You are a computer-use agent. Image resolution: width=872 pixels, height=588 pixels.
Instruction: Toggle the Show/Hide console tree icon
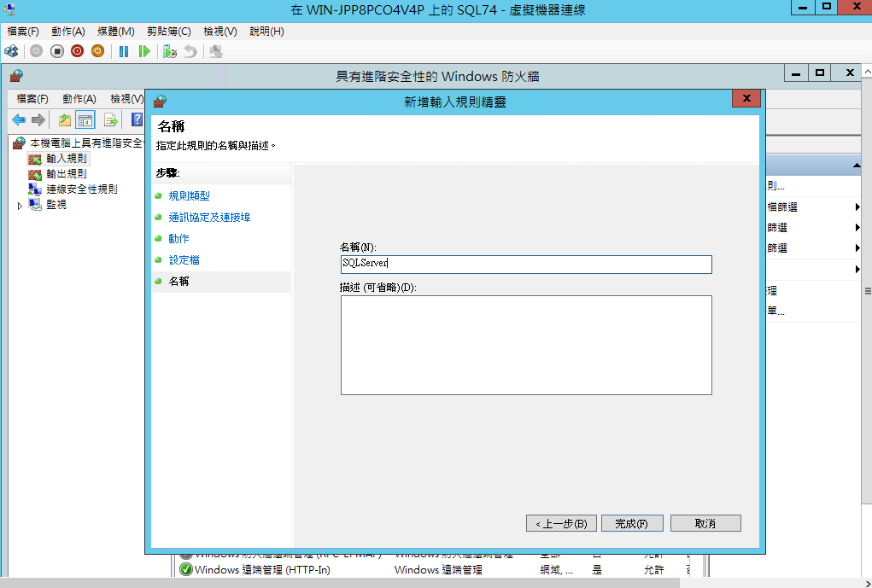point(85,119)
